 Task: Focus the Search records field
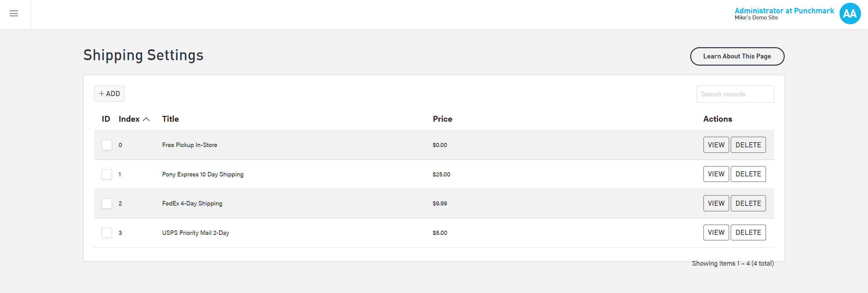735,94
